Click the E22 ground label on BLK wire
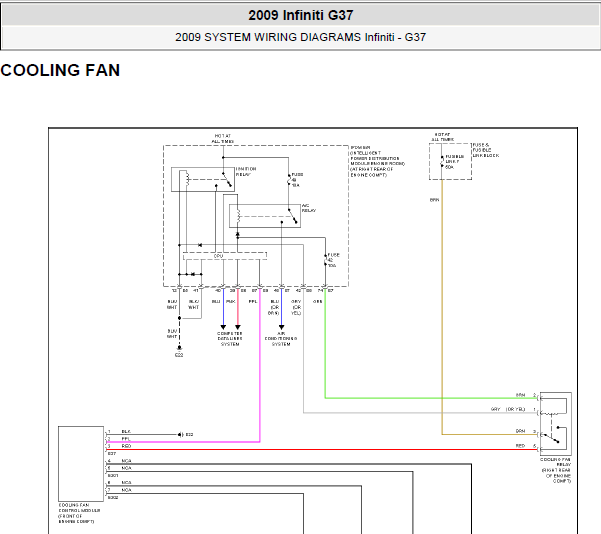Image resolution: width=601 pixels, height=534 pixels. pos(189,434)
